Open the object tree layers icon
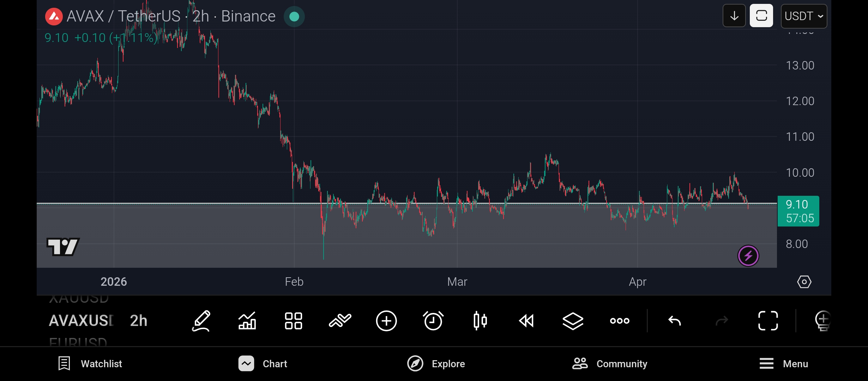This screenshot has width=868, height=381. [573, 321]
